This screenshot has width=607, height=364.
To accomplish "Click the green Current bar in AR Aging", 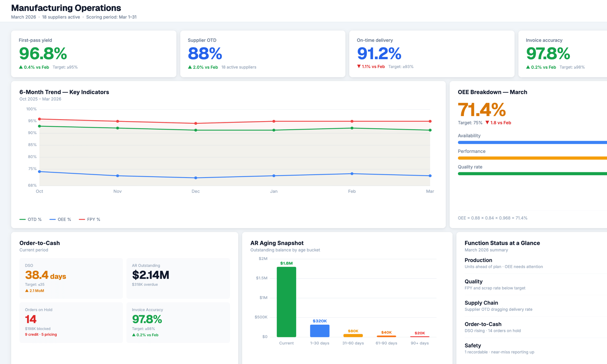I will pyautogui.click(x=286, y=302).
